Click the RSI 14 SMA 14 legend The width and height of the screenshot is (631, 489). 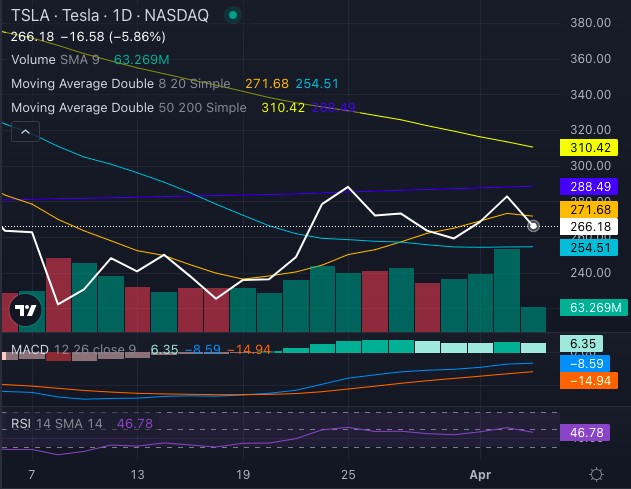[x=57, y=423]
